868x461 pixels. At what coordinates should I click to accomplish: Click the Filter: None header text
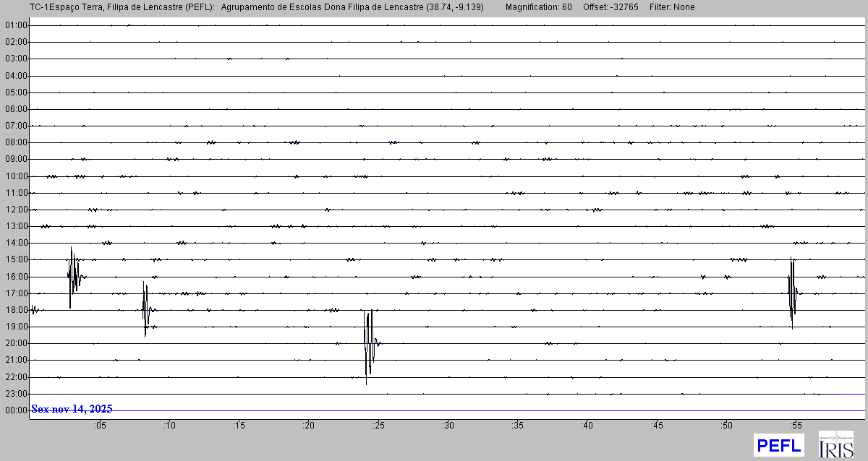pos(672,7)
